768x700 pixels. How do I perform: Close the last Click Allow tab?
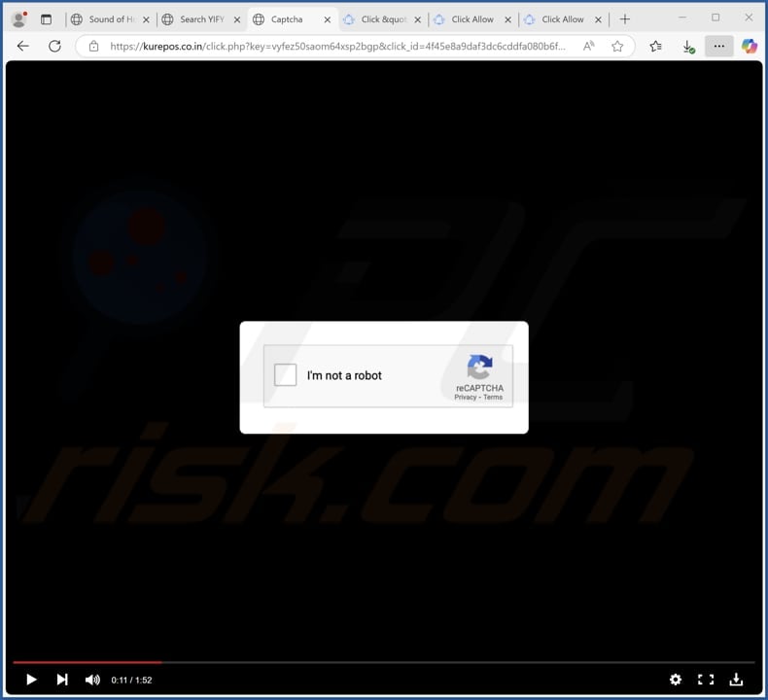(598, 19)
